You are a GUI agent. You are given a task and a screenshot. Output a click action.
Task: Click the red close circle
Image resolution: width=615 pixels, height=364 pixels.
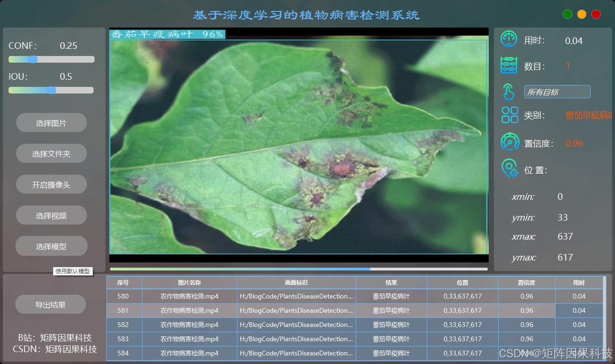(596, 14)
